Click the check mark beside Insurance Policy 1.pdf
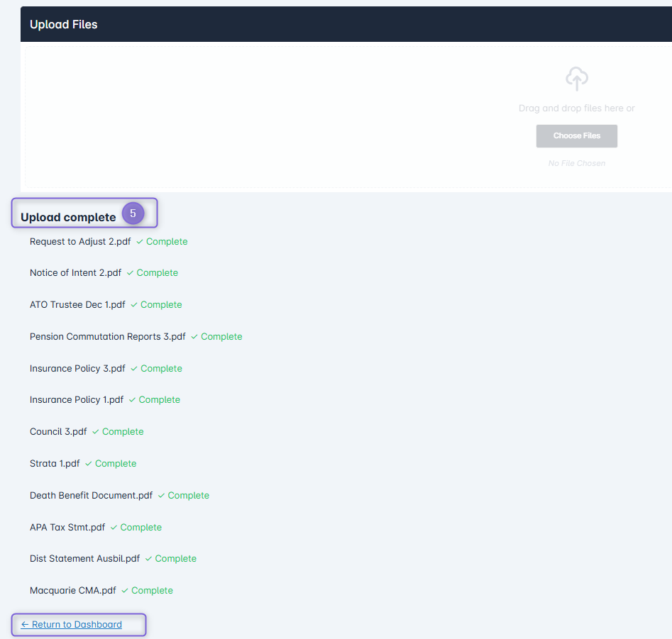Screen dimensions: 672x639 (132, 400)
